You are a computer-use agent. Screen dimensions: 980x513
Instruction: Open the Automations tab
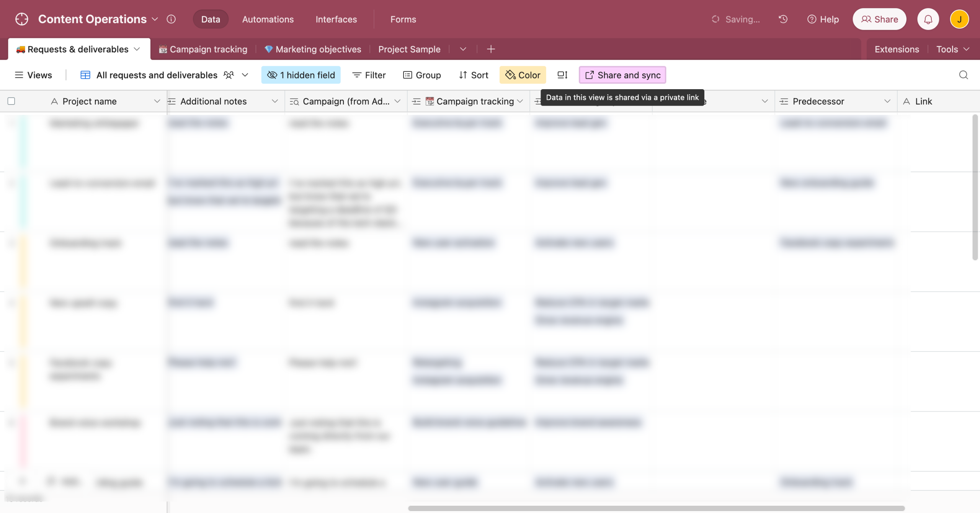click(268, 19)
